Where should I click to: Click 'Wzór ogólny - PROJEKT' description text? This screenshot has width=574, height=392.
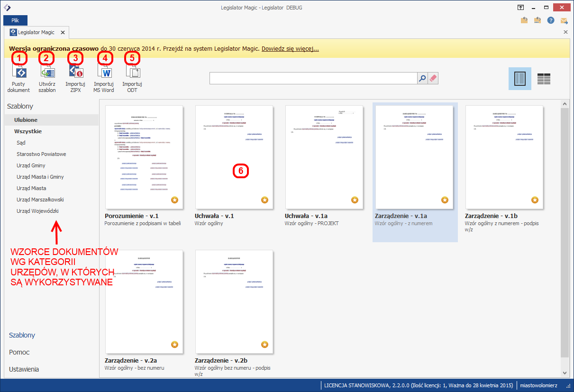click(312, 223)
